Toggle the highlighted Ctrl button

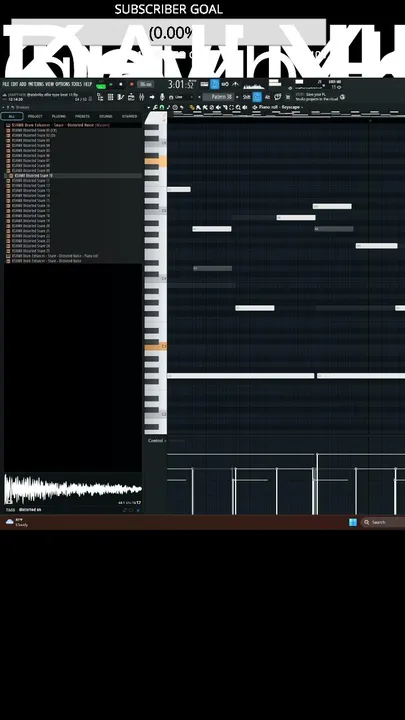257,97
